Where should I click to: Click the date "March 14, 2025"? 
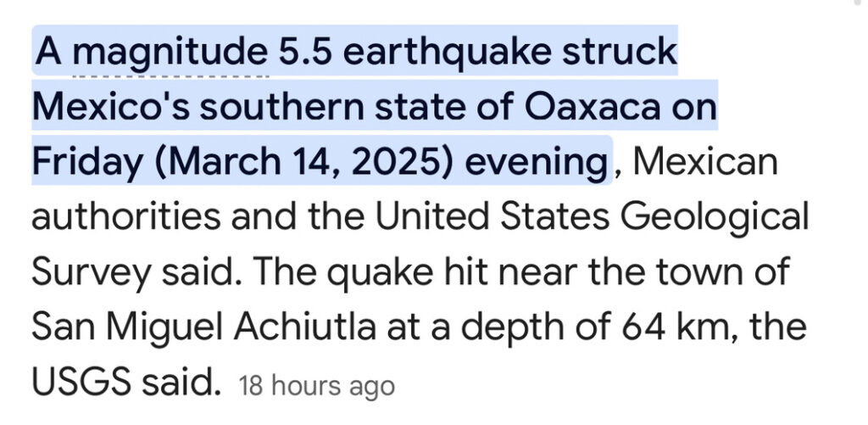pos(304,162)
